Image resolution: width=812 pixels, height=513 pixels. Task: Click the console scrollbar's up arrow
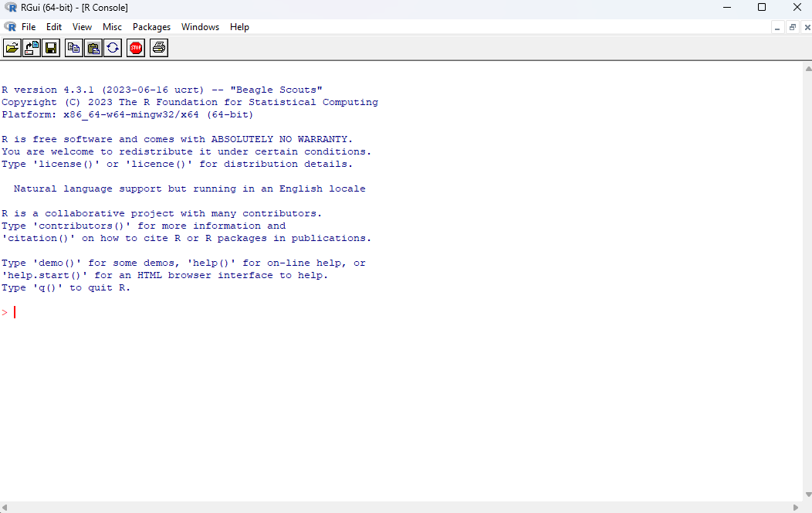click(x=807, y=68)
